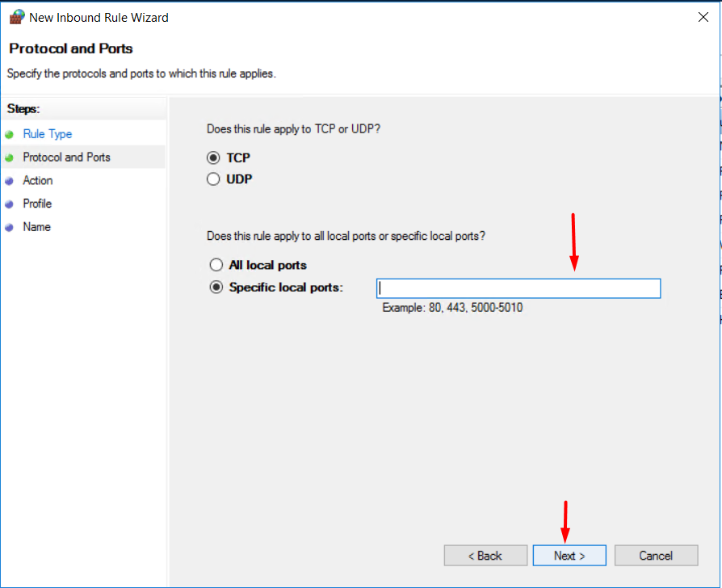
Task: Proceed with the Next button
Action: point(569,556)
